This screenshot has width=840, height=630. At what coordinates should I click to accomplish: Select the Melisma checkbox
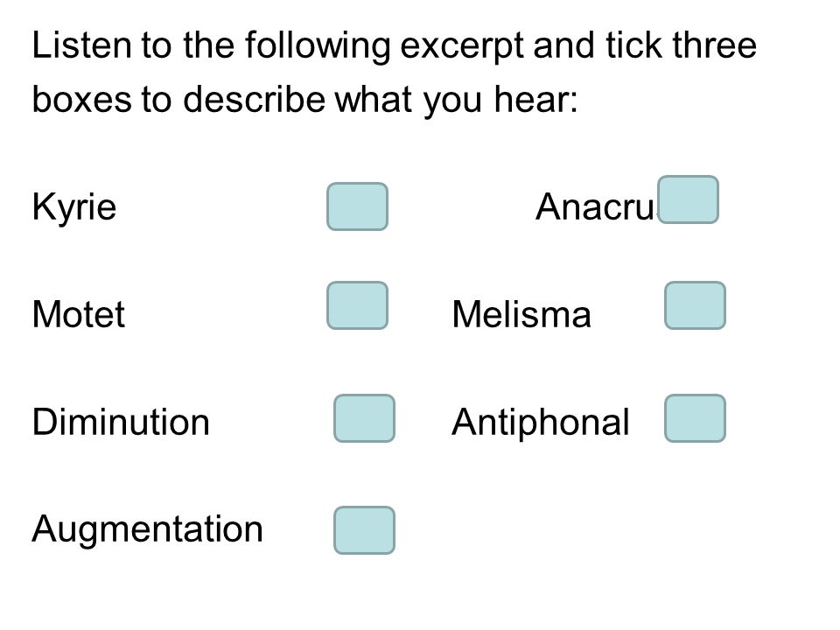point(695,305)
